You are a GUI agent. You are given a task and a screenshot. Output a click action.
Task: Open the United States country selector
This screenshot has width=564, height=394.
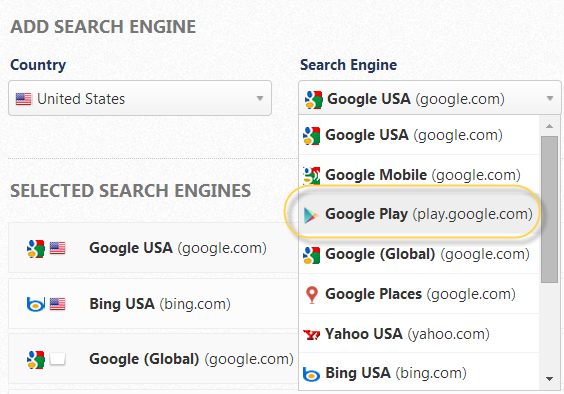pos(140,98)
